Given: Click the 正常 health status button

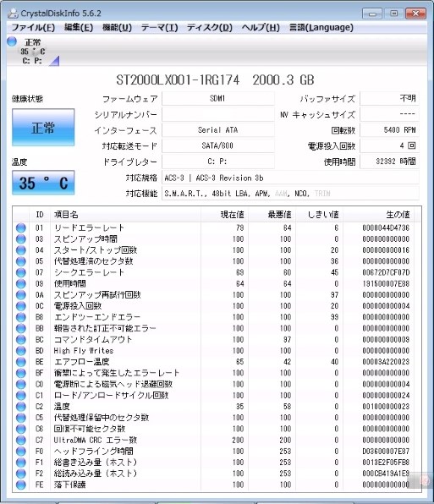Looking at the screenshot, I should point(43,128).
